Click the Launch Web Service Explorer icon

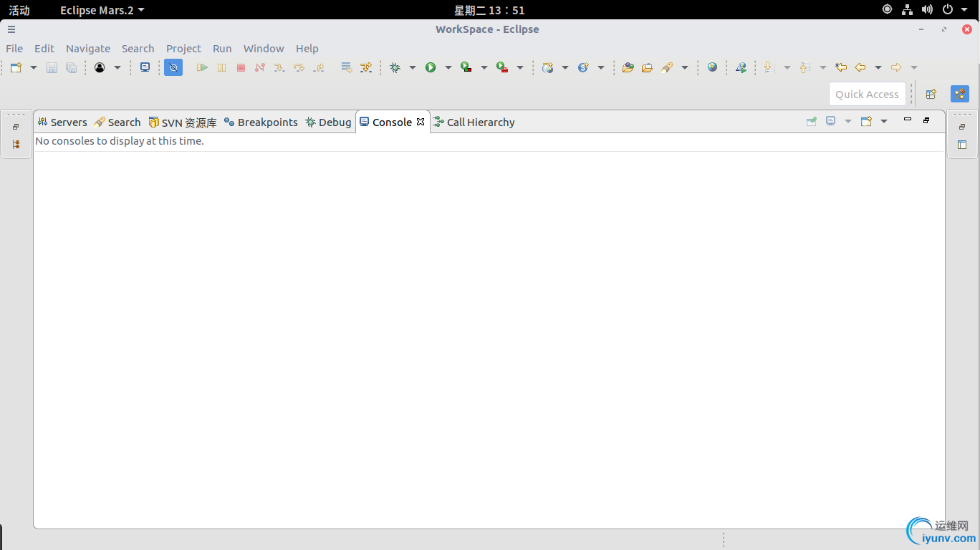741,67
